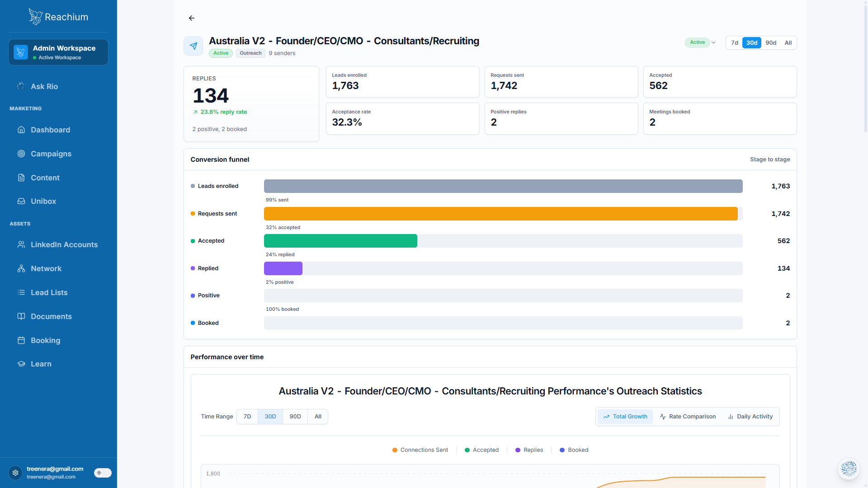Viewport: 868px width, 488px height.
Task: Open settings gear icon near account email
Action: pyautogui.click(x=15, y=473)
